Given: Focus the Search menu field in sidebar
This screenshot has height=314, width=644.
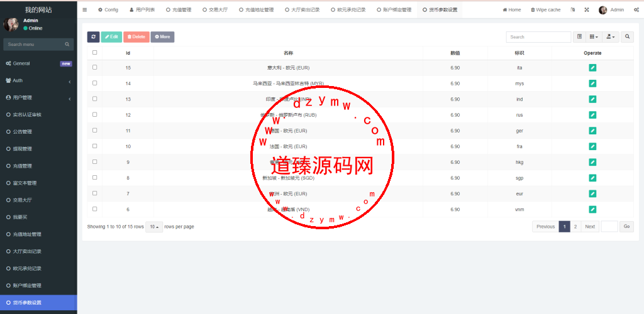Looking at the screenshot, I should 33,44.
